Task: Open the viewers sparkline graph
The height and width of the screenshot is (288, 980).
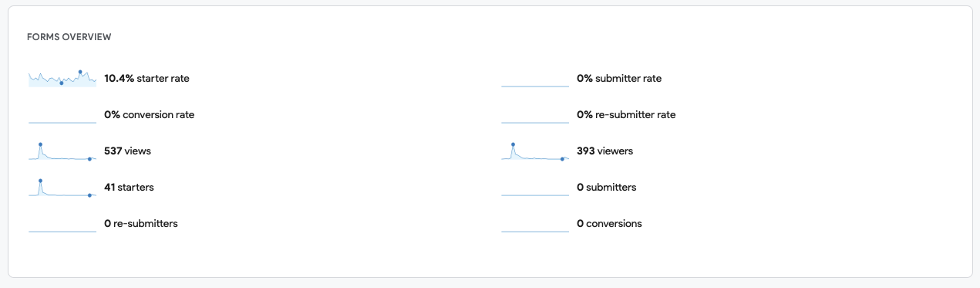Action: 535,151
